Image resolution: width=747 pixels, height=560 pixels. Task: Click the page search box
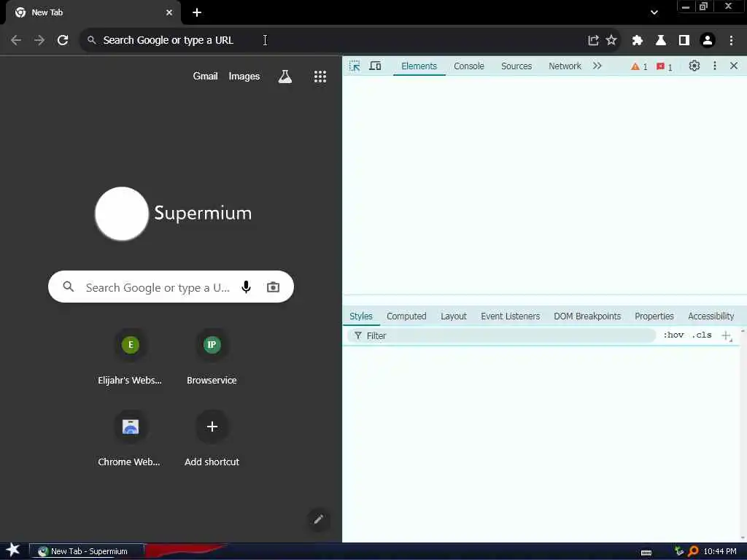tap(171, 287)
